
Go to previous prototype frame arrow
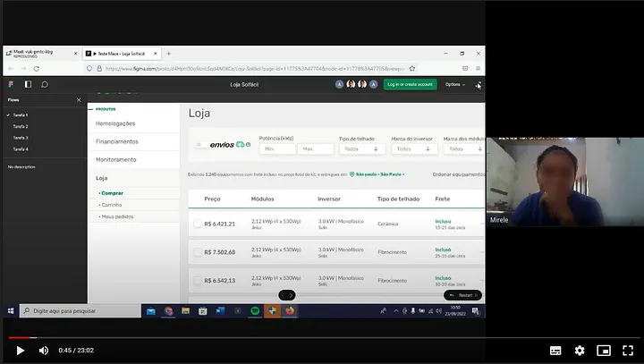283,295
